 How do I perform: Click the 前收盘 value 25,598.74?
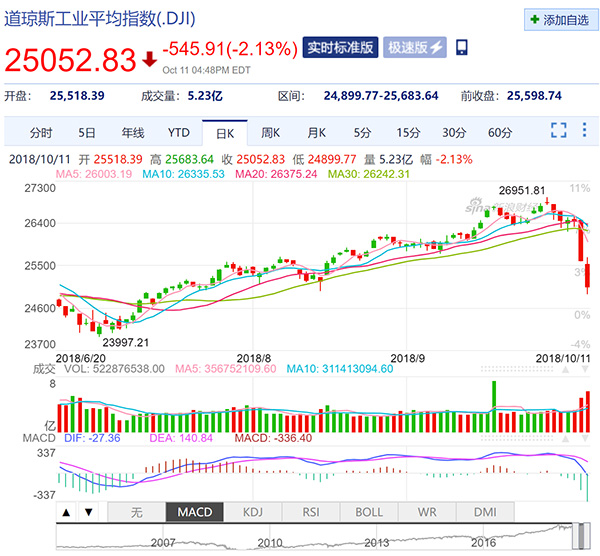[534, 96]
